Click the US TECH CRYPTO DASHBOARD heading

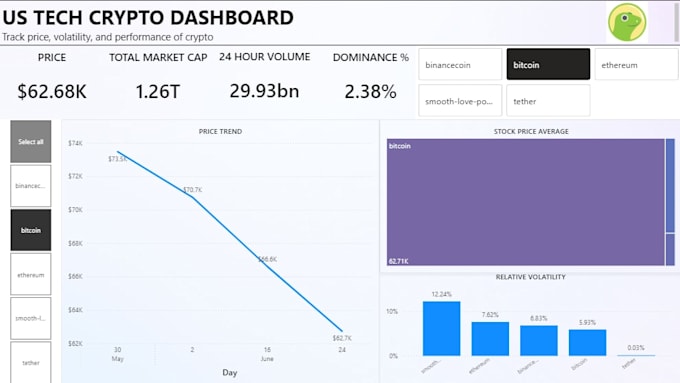(x=148, y=18)
